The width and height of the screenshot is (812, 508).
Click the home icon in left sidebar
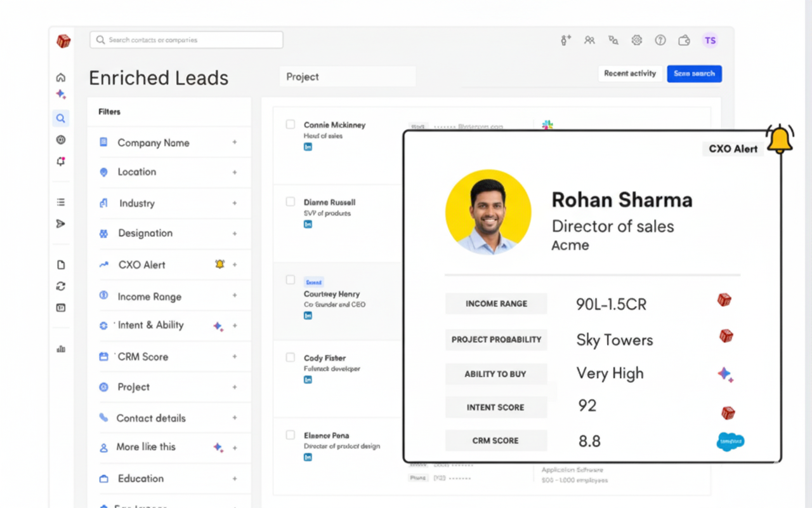pyautogui.click(x=61, y=77)
